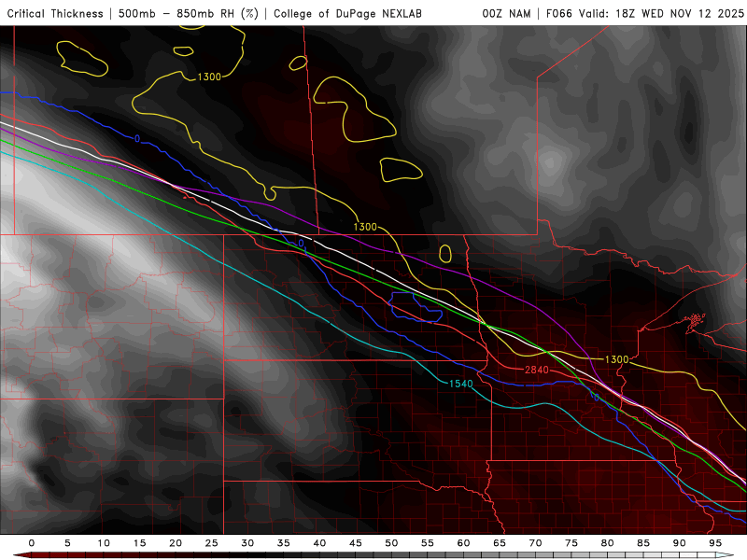Click "College of DuPage NEXLAB" in the header
Viewport: 747px width, 560px height.
[x=347, y=13]
